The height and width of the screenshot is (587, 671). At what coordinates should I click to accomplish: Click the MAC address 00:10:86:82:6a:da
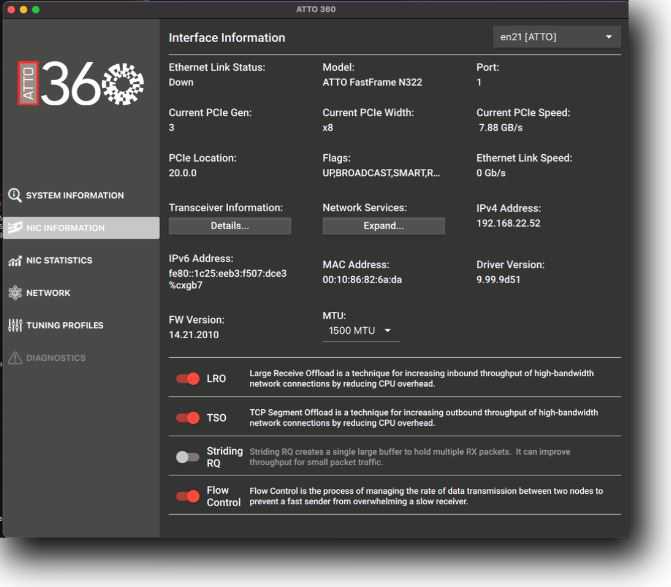[362, 280]
